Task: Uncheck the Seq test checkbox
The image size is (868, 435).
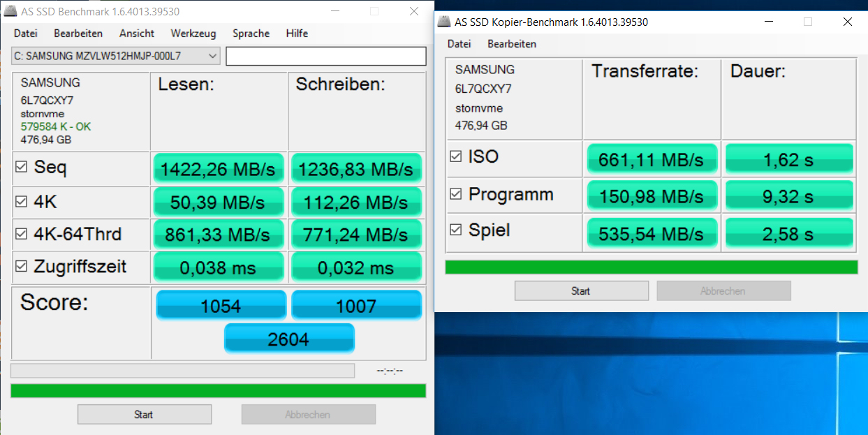Action: (22, 168)
